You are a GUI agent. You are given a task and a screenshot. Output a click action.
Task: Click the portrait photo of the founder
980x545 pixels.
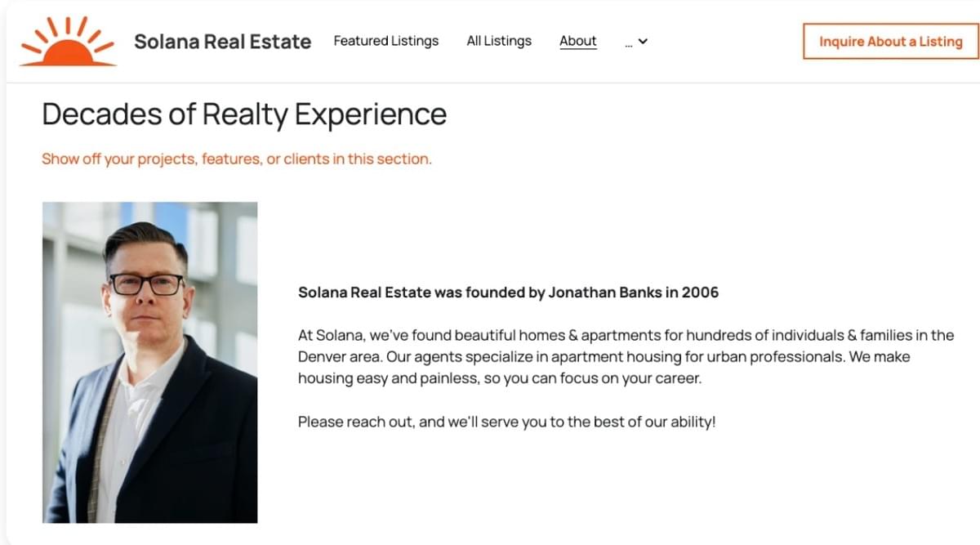click(x=149, y=362)
